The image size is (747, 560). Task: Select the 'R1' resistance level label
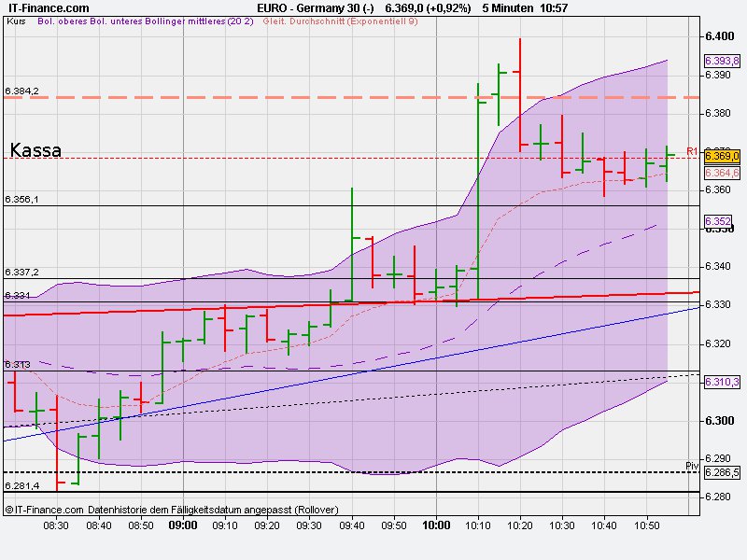(x=691, y=149)
